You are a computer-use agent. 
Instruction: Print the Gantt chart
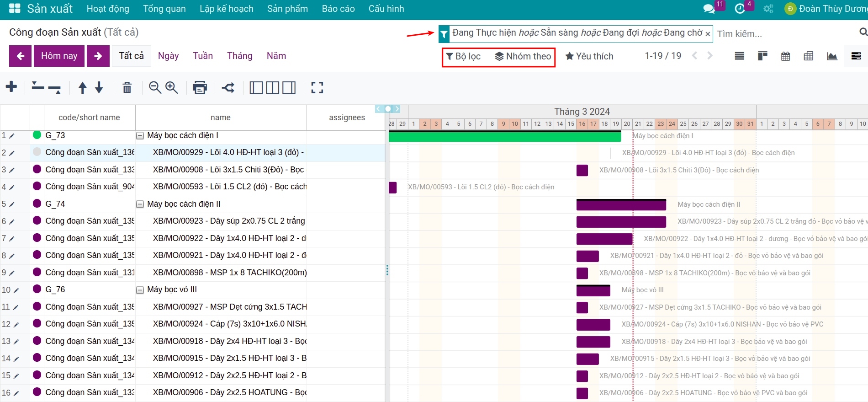coord(200,87)
